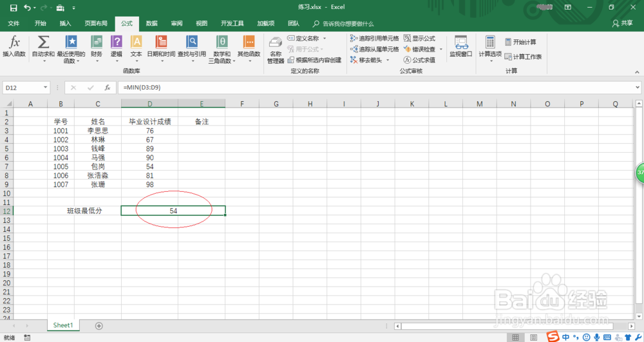644x342 pixels.
Task: Open the Define Name dropdown arrow
Action: tap(325, 38)
